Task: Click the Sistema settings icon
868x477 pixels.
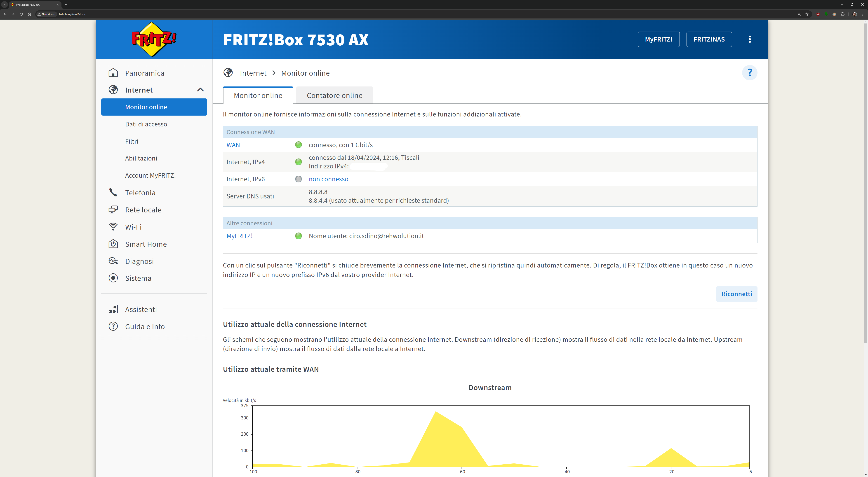Action: pos(113,278)
